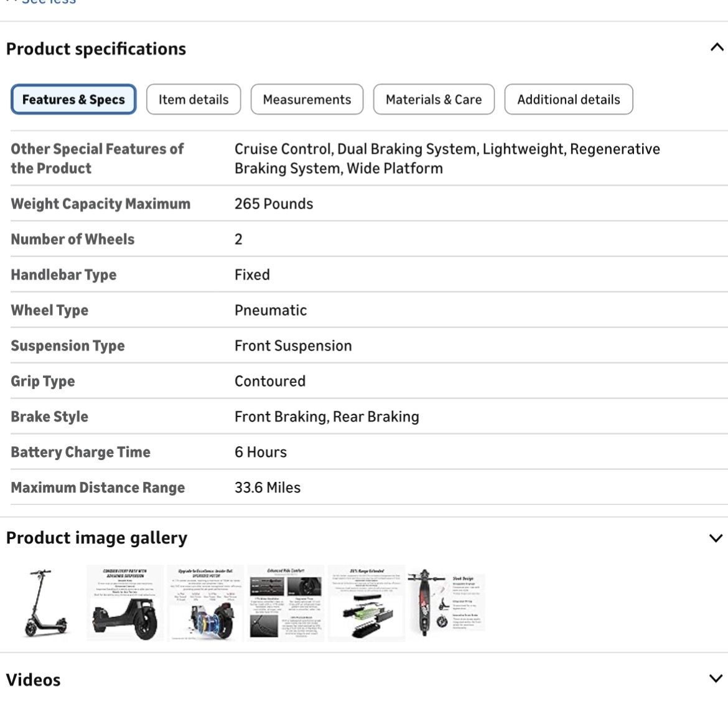View the Enhanced Ride Comfort thumbnail
This screenshot has height=701, width=728.
coord(286,603)
